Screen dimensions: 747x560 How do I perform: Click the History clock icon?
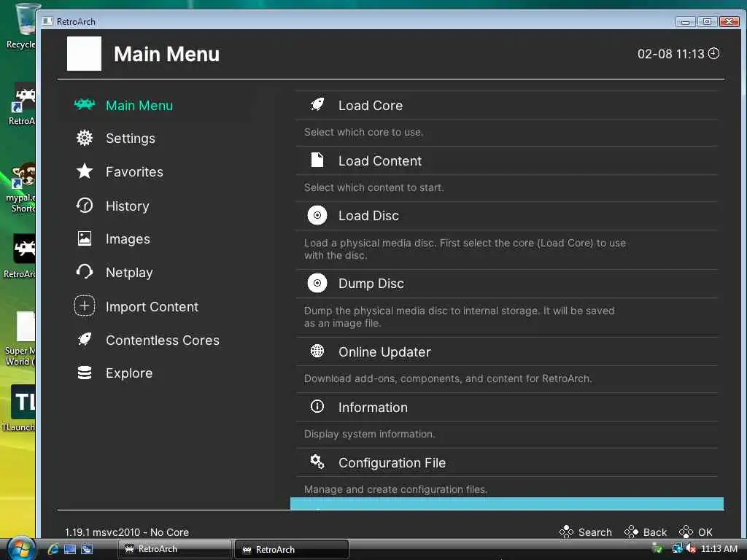85,206
